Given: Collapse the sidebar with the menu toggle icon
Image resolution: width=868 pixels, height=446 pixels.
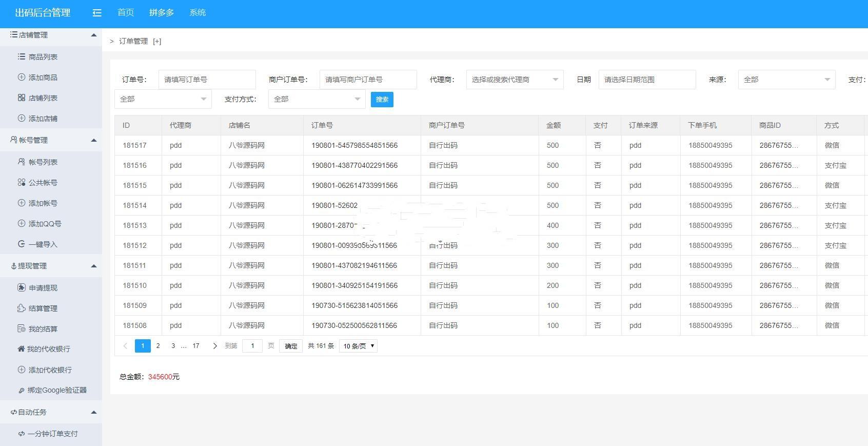Looking at the screenshot, I should (97, 13).
